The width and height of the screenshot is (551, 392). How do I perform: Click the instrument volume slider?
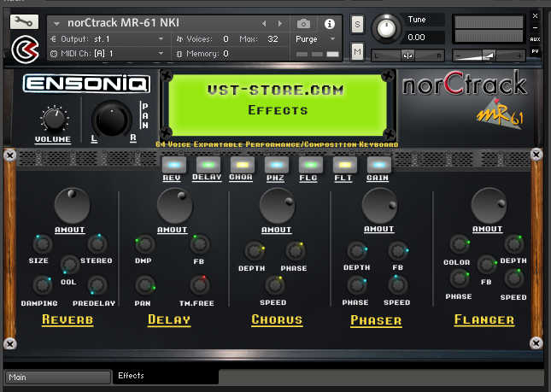(488, 55)
